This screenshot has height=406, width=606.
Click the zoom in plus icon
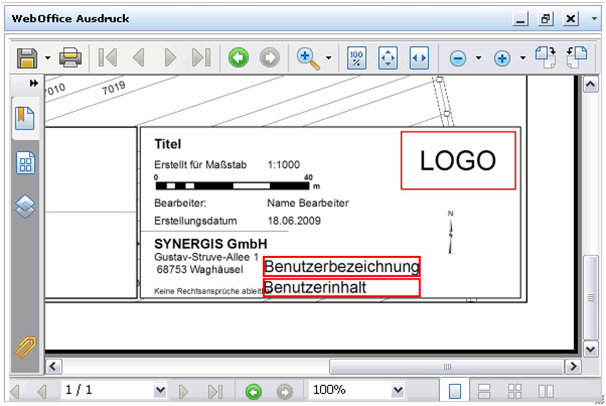[x=502, y=59]
